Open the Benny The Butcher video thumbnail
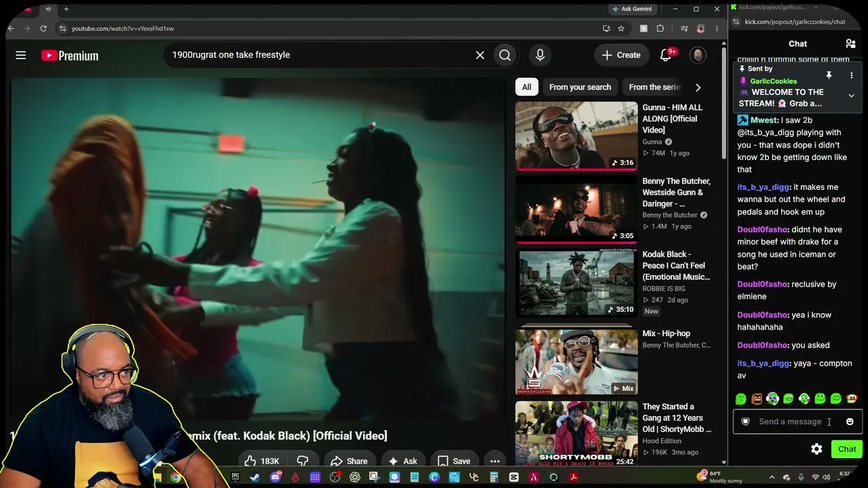The width and height of the screenshot is (868, 488). [x=576, y=209]
